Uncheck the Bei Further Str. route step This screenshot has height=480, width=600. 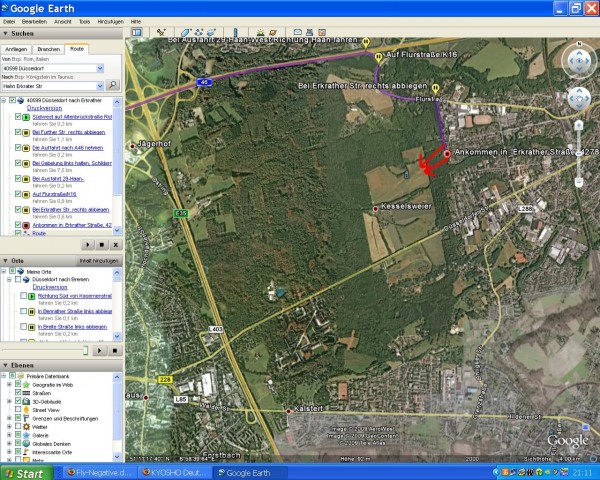[x=18, y=132]
